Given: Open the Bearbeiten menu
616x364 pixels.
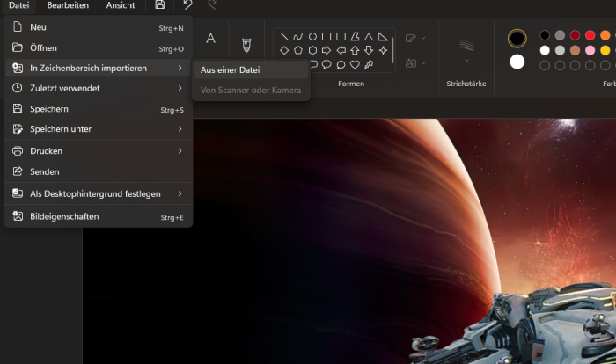Looking at the screenshot, I should [67, 5].
